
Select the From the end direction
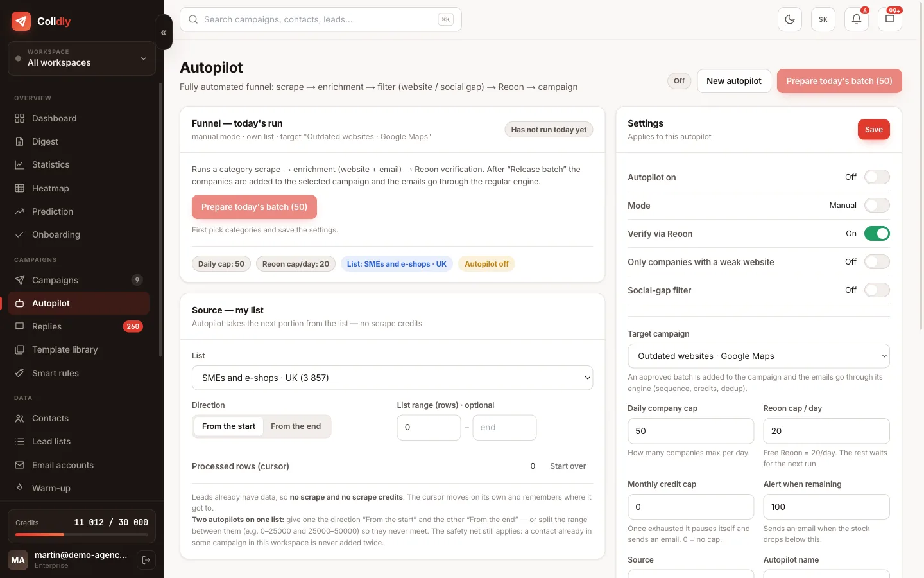296,426
